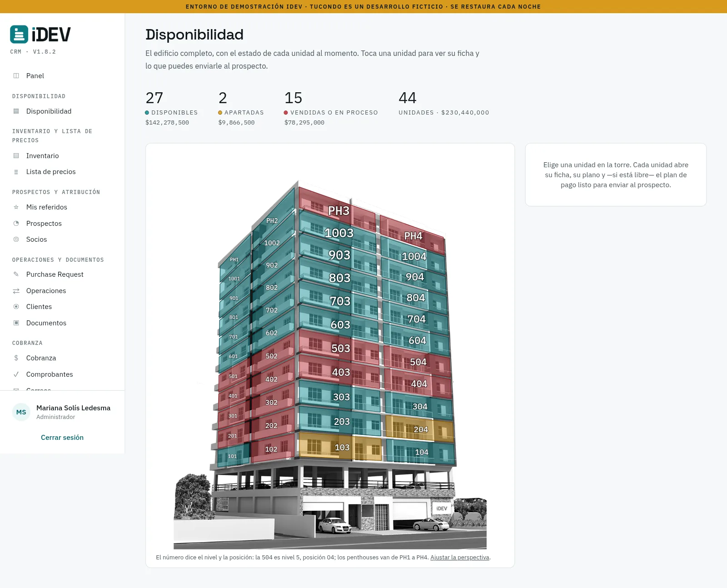Open the Prospectos section
The width and height of the screenshot is (727, 588).
[62, 224]
